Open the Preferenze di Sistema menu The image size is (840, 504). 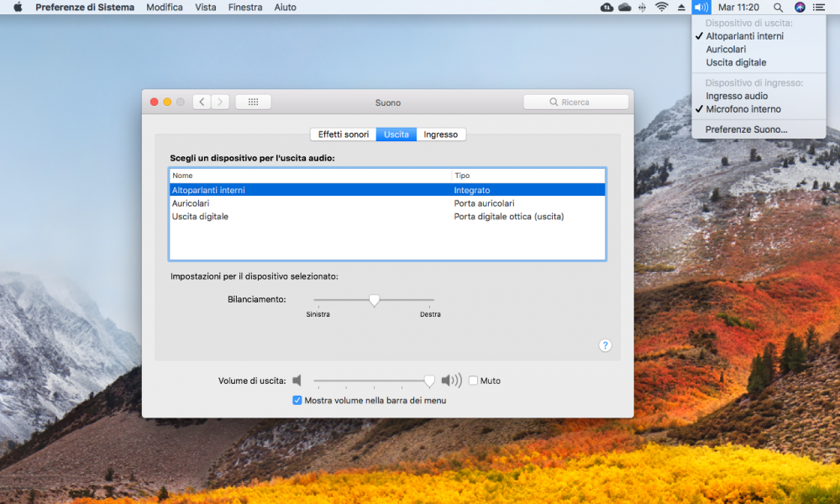85,7
